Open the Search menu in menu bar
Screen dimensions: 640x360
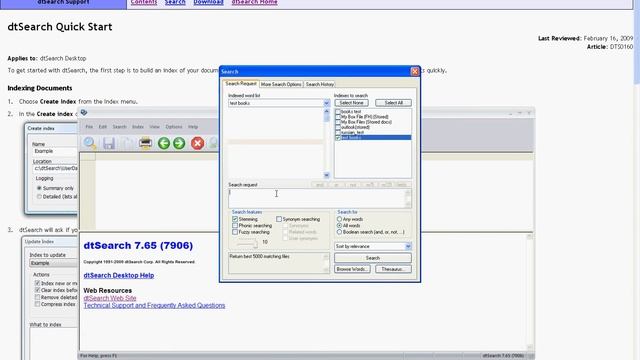click(x=120, y=127)
